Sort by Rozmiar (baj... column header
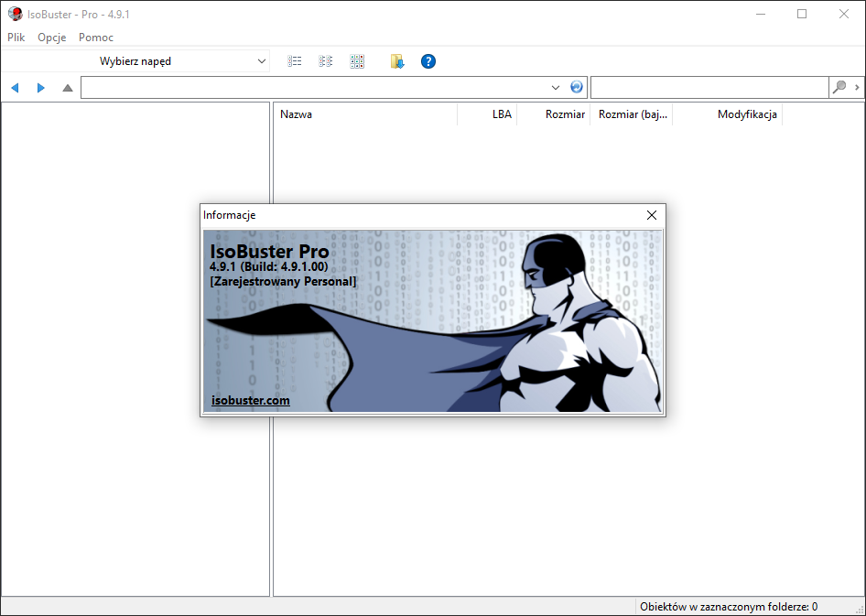The height and width of the screenshot is (616, 866). [632, 114]
